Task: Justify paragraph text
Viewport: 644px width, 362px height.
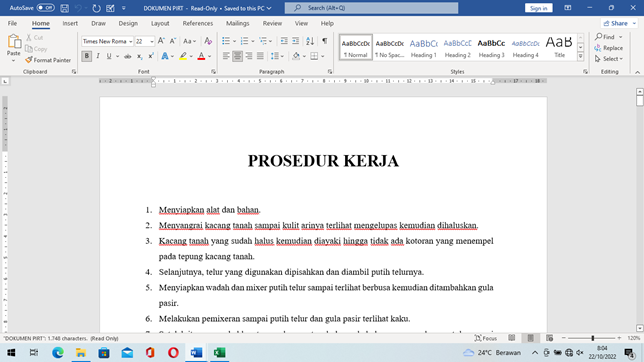Action: pos(260,56)
